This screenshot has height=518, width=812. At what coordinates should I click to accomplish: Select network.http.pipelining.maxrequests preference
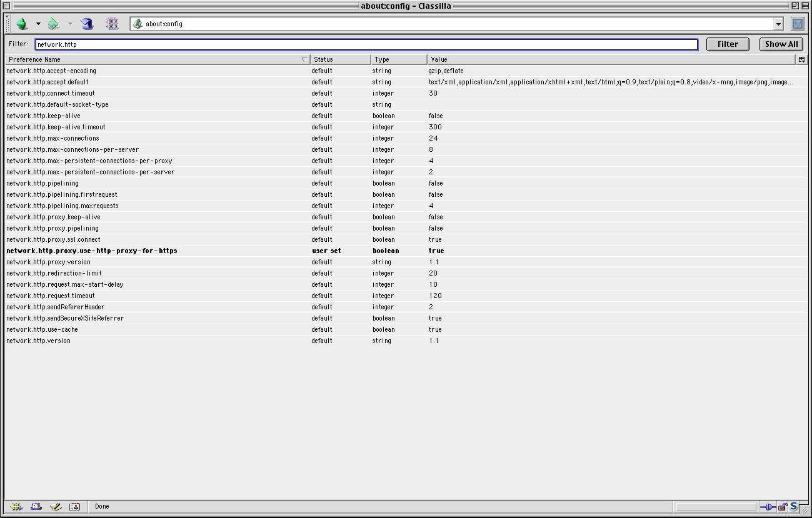point(406,206)
